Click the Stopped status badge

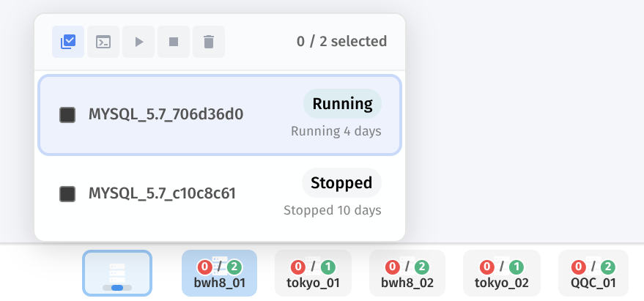341,182
